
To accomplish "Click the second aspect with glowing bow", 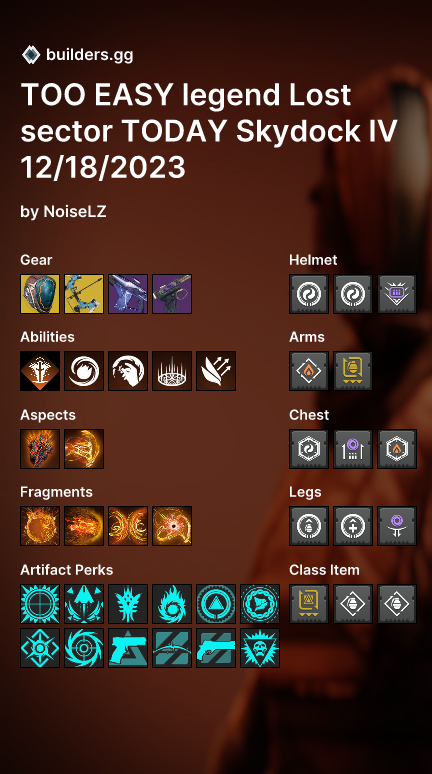I will point(84,449).
